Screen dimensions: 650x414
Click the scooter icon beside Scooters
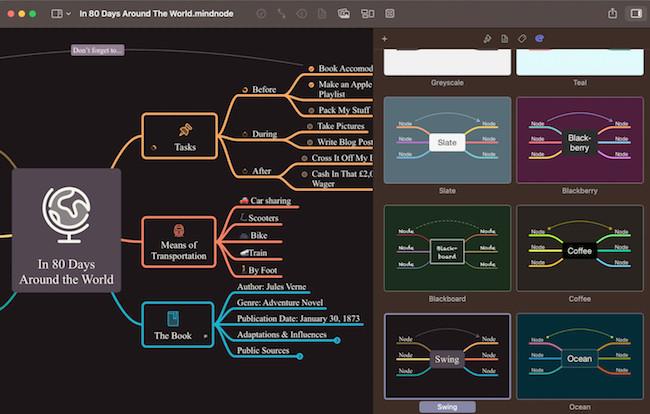coord(243,217)
